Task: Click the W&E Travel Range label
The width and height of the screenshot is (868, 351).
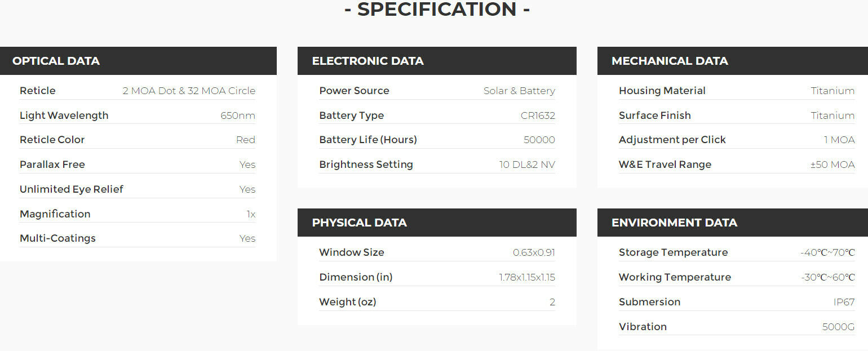Action: 665,165
